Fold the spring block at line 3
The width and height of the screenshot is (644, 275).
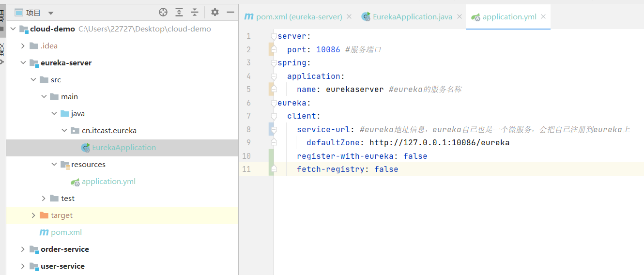point(274,63)
